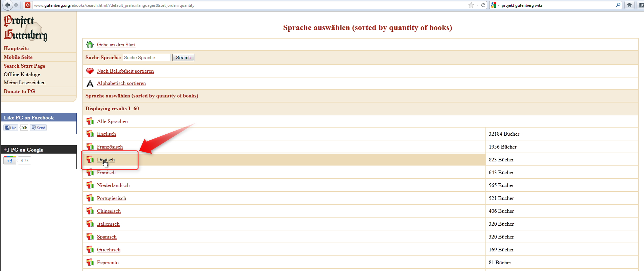Click the "81 Bücher" count
Screen dimensions: 644x271
pyautogui.click(x=500, y=263)
